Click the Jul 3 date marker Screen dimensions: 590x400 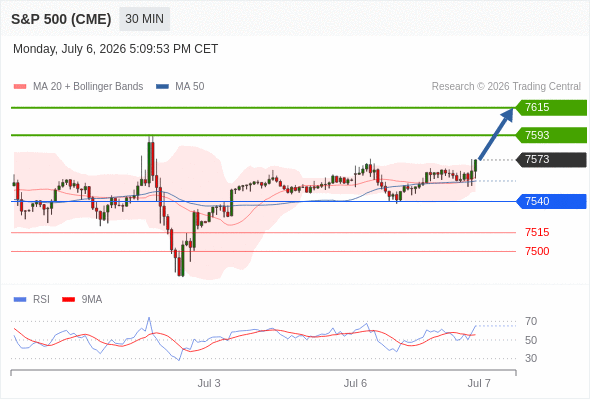[209, 383]
